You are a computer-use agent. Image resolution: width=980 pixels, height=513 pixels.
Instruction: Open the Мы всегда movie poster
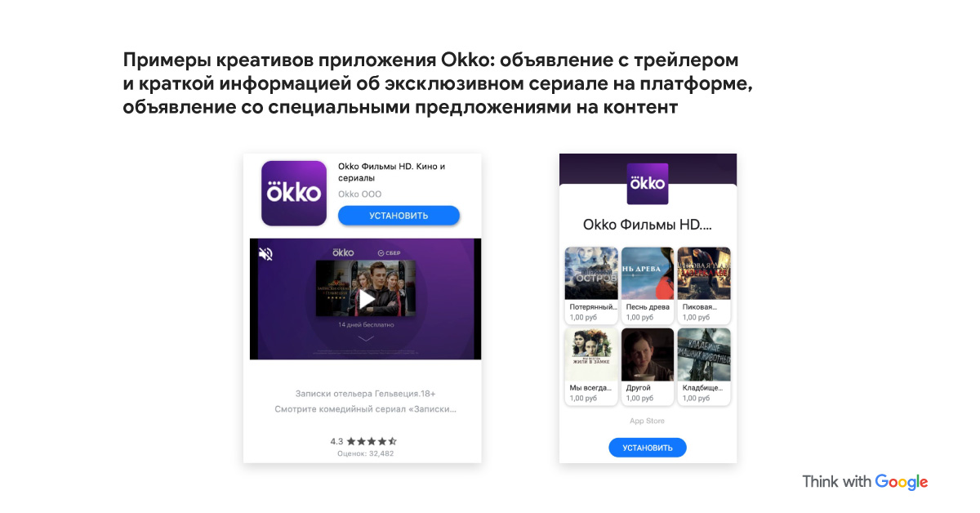591,355
